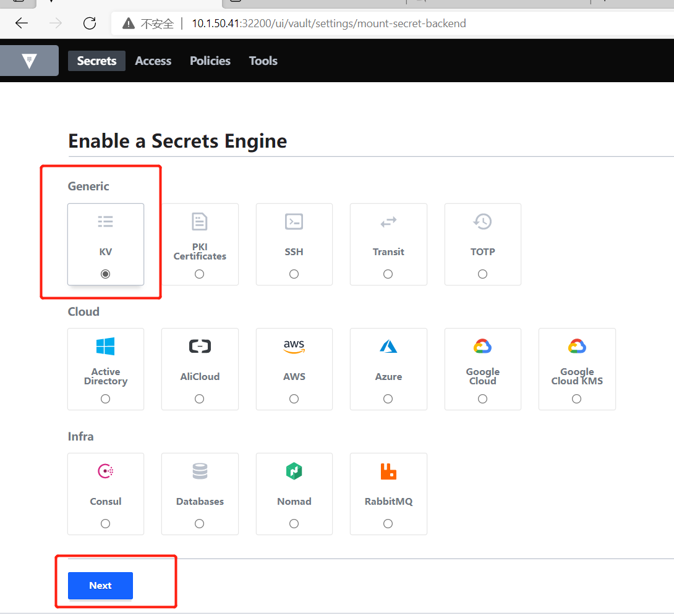Viewport: 674px width, 616px height.
Task: Select the AWS radio button
Action: click(294, 399)
